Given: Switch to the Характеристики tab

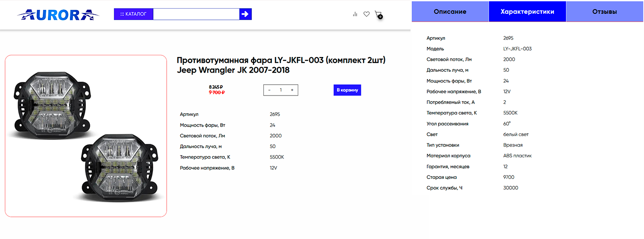Looking at the screenshot, I should (527, 12).
